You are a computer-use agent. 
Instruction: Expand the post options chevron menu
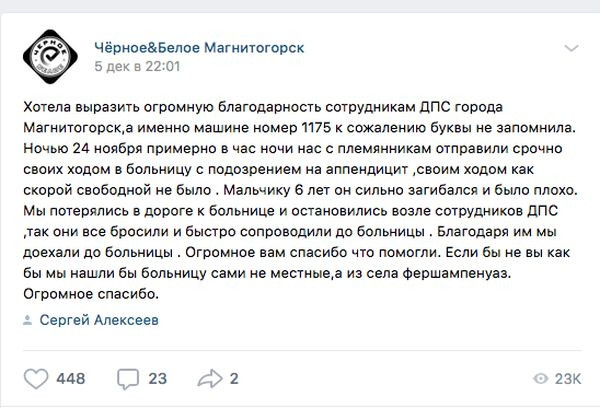tap(571, 48)
